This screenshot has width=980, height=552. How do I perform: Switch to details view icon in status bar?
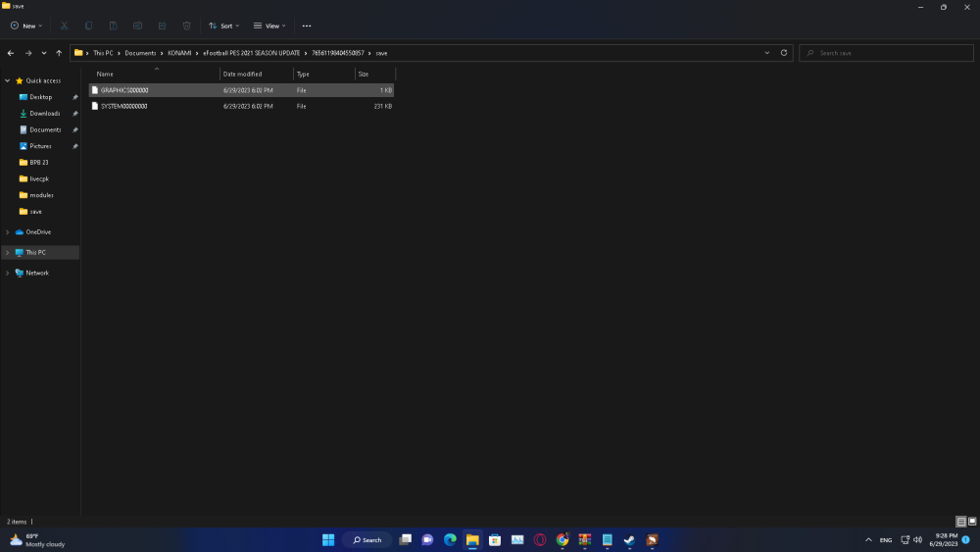[x=961, y=522]
